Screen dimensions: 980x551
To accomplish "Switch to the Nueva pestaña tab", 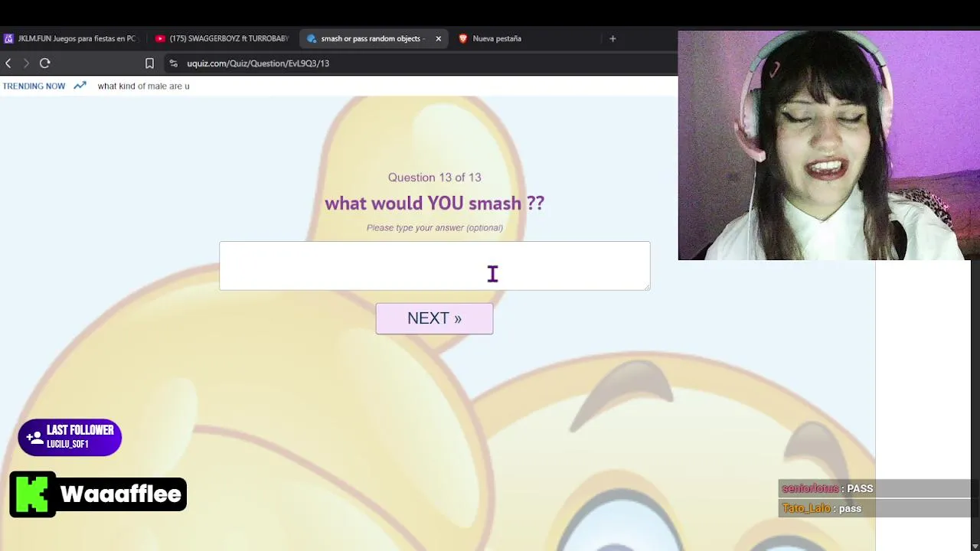I will click(490, 38).
